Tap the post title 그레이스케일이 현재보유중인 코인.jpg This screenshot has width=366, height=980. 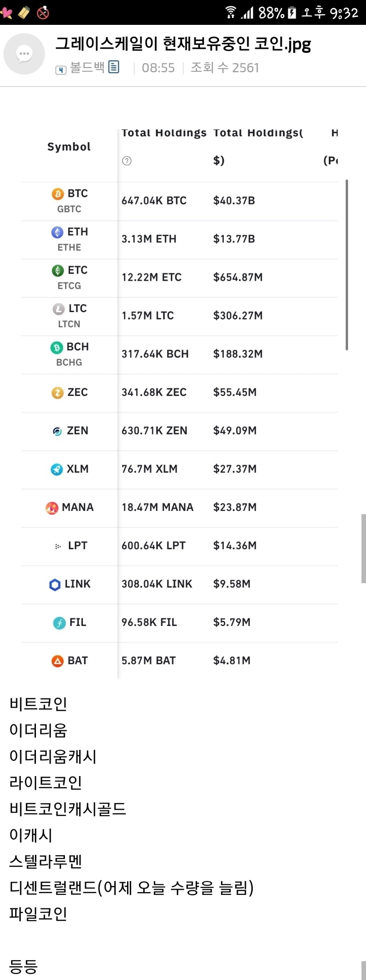[183, 44]
